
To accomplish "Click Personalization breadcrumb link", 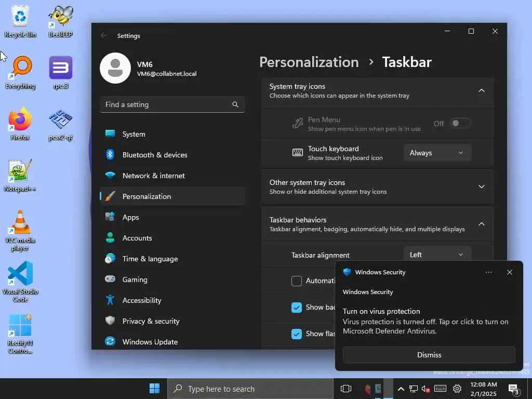I will 309,62.
